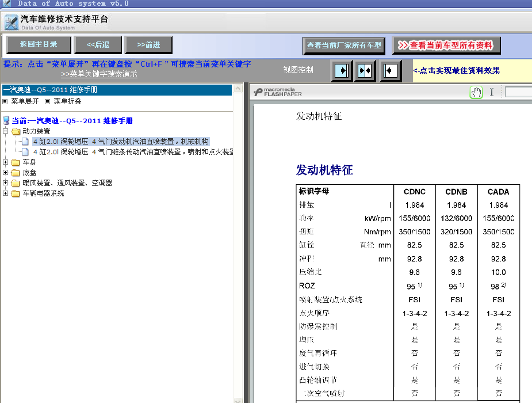
Task: Click the 机械机构 entry's document icon
Action: pos(25,142)
